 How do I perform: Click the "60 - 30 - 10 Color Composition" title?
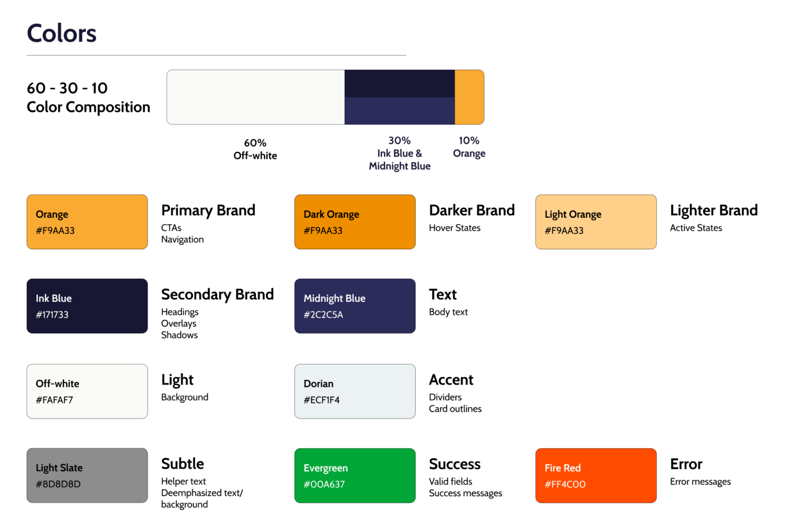88,97
